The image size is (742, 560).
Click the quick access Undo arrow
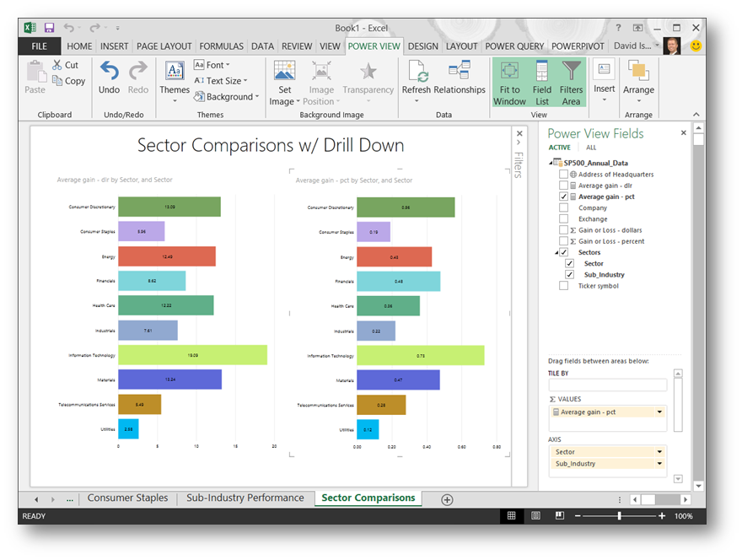coord(69,28)
